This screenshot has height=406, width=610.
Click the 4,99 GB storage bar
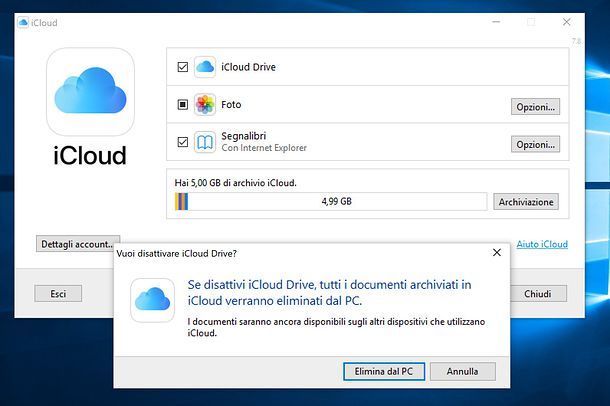click(331, 201)
